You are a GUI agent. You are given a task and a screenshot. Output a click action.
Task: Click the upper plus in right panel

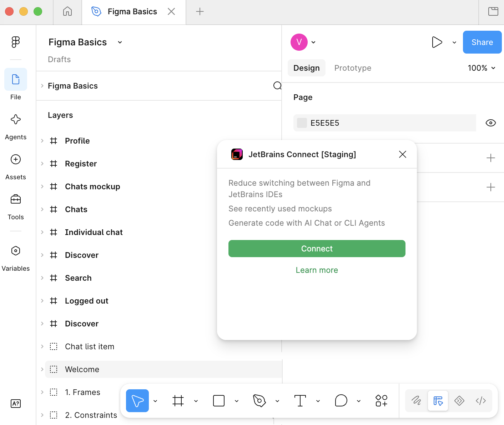[491, 158]
